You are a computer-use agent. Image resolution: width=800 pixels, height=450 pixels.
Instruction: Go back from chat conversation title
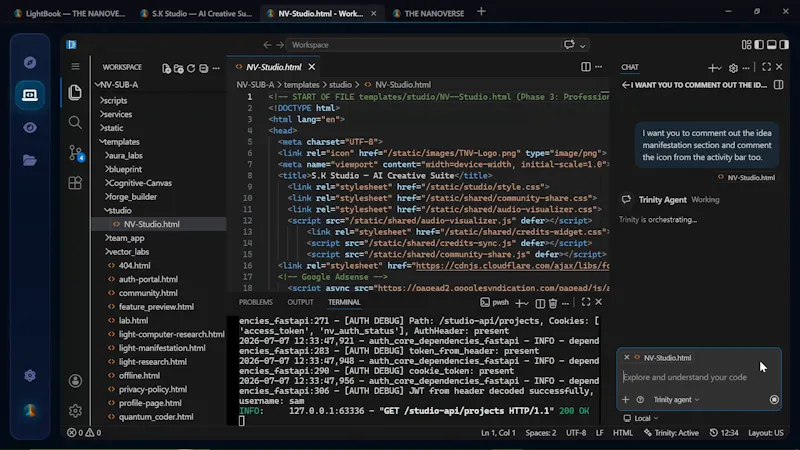pyautogui.click(x=625, y=85)
